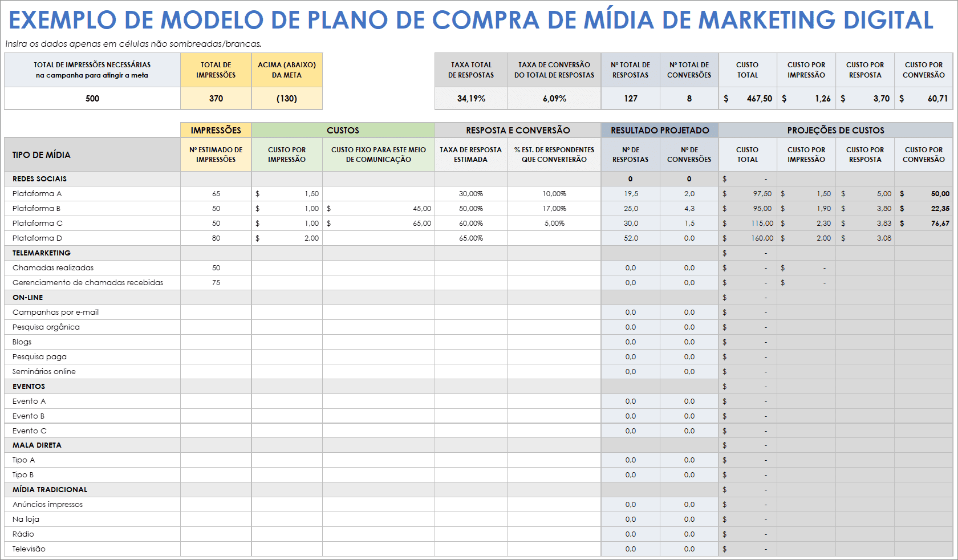Click the IMPRESSÕES section header
This screenshot has width=958, height=560.
pos(216,130)
